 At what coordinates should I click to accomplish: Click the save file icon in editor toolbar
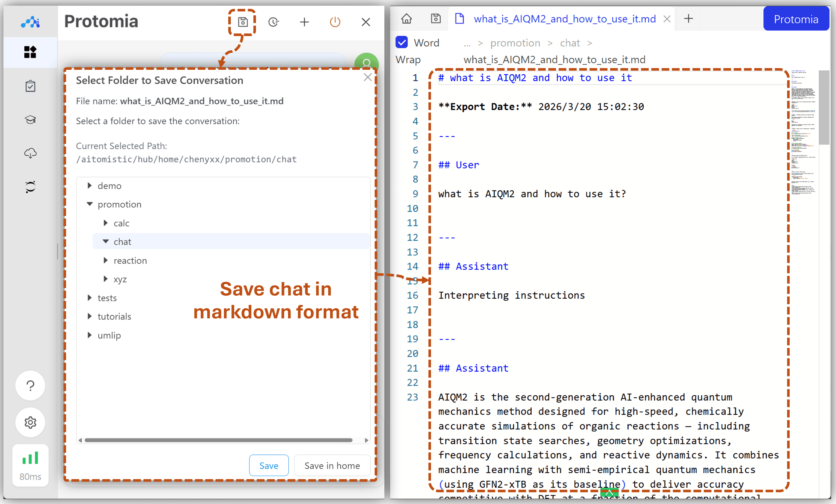click(436, 18)
